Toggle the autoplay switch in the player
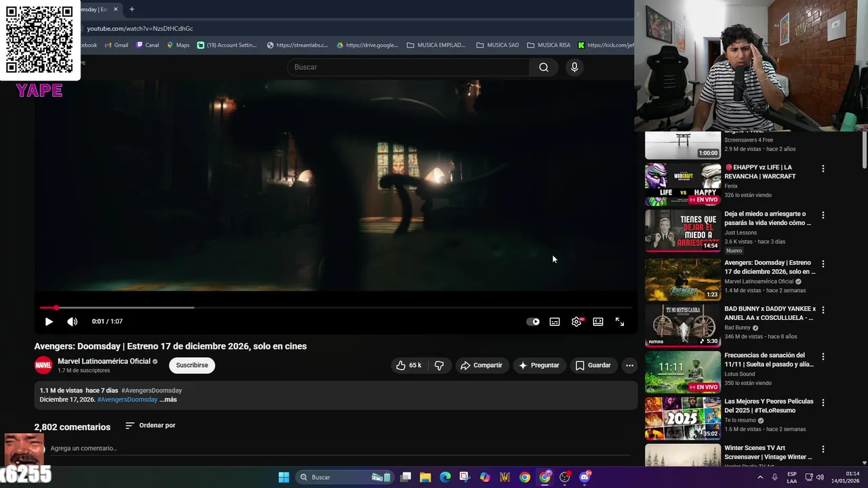Viewport: 868px width, 488px height. click(x=533, y=322)
